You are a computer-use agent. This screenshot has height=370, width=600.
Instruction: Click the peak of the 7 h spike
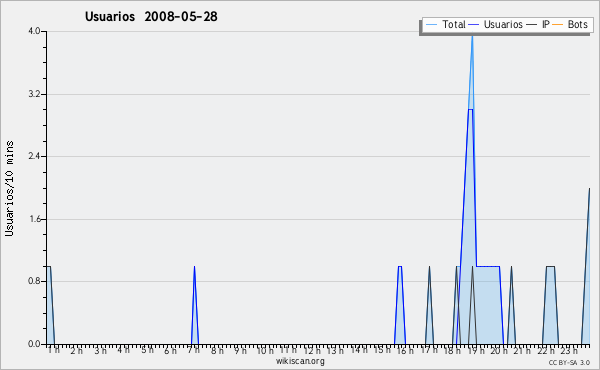[x=194, y=267]
